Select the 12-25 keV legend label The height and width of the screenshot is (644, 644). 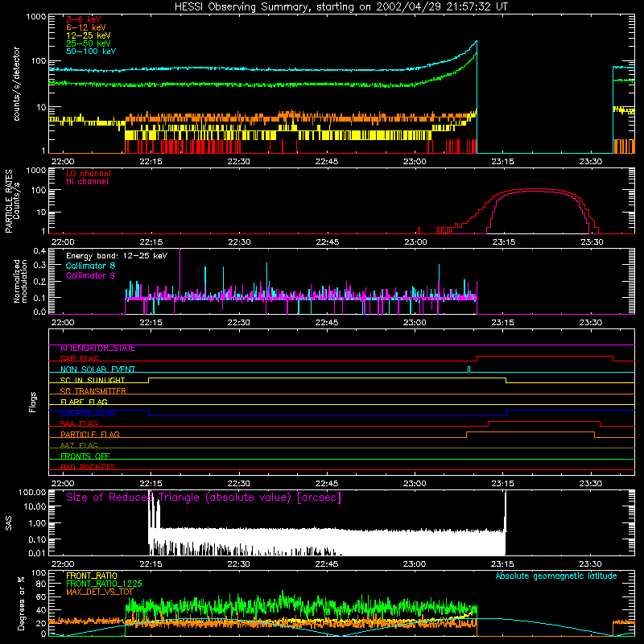tap(89, 35)
